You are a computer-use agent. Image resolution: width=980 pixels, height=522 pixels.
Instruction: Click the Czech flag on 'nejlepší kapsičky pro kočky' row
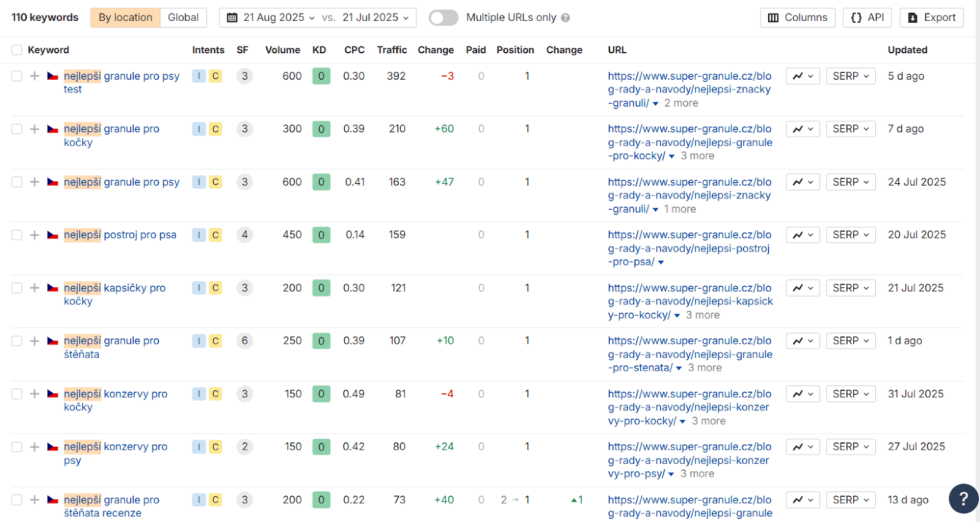click(x=53, y=288)
